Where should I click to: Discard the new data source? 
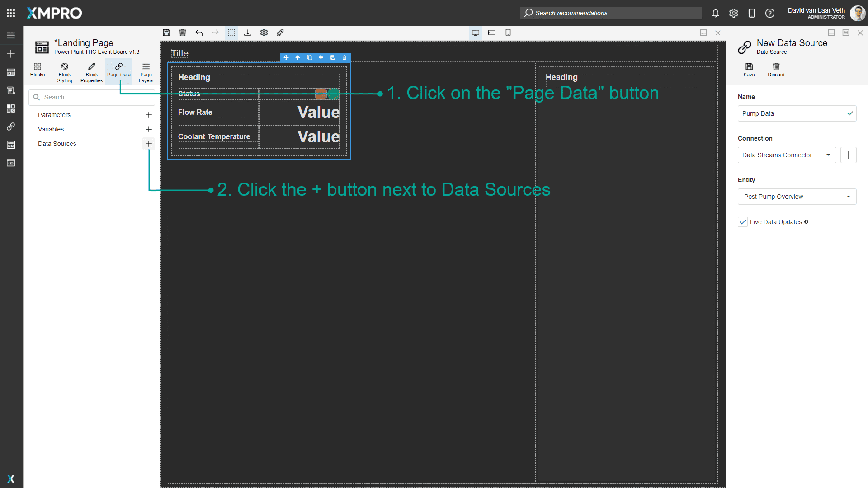pos(776,70)
